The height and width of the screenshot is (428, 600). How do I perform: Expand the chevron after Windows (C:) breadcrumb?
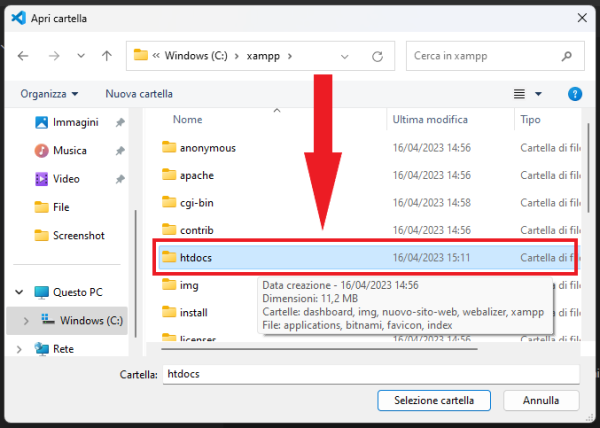point(237,56)
